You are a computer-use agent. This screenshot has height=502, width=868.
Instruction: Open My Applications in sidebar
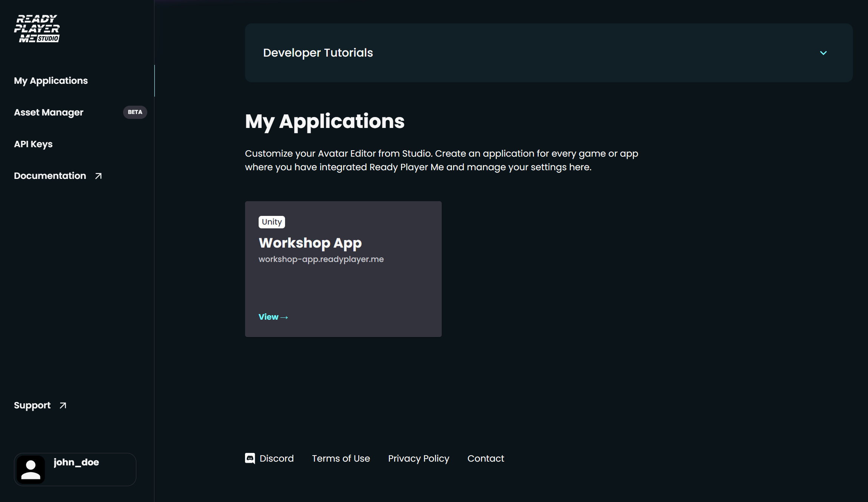pyautogui.click(x=51, y=81)
